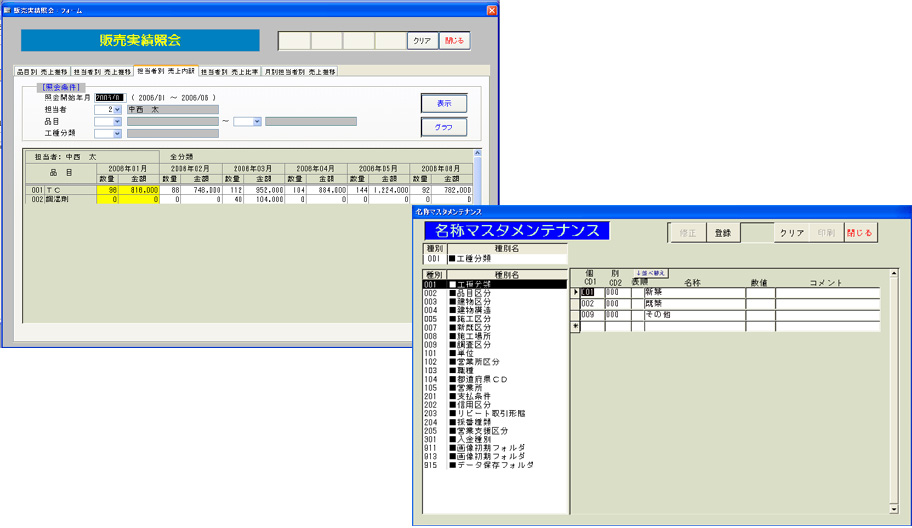Open the 品目 range end dropdown
This screenshot has height=528, width=912.
(256, 121)
